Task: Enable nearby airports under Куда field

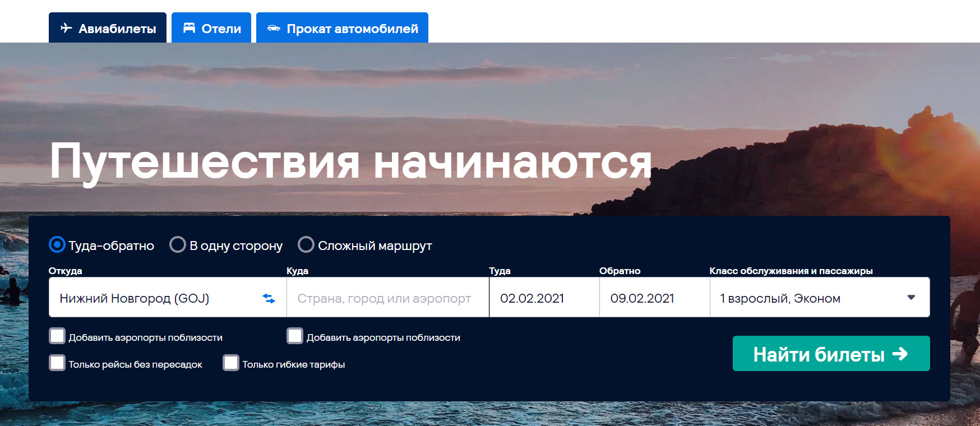Action: (295, 336)
